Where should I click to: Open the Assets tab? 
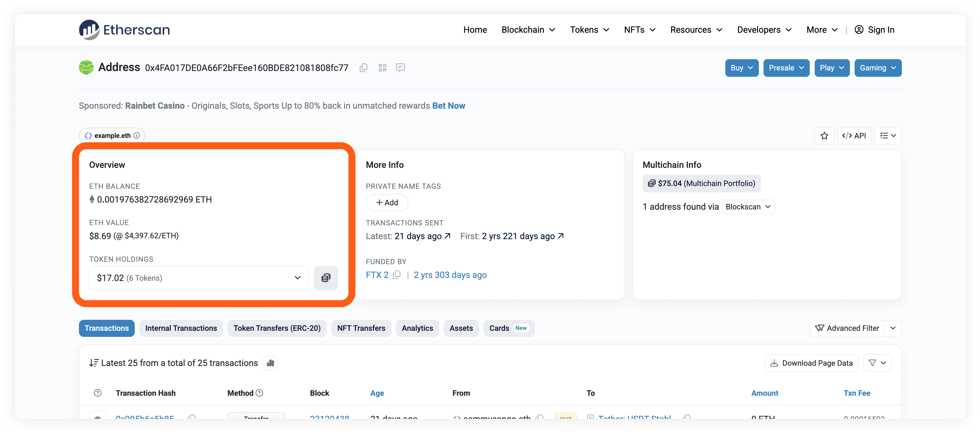[x=461, y=328]
